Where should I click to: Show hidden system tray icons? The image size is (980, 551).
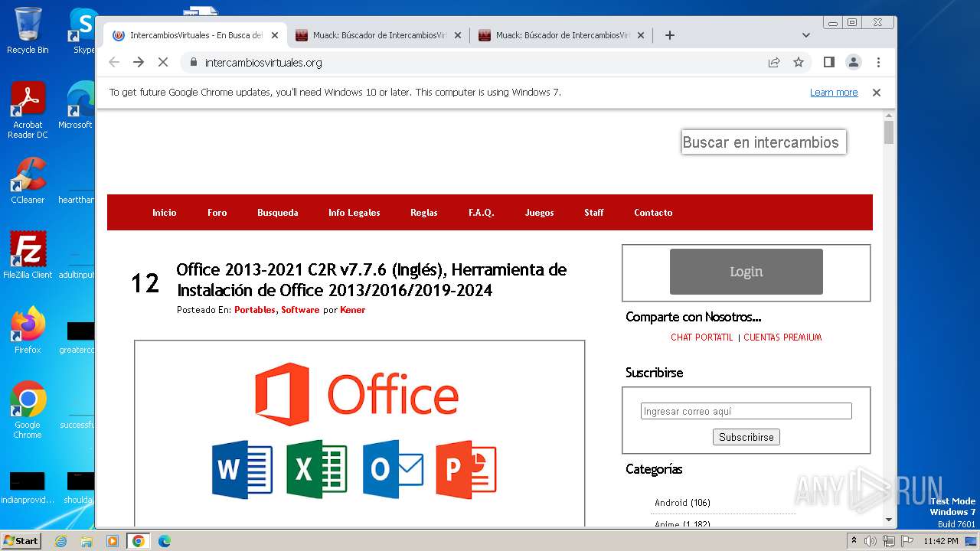tap(854, 541)
